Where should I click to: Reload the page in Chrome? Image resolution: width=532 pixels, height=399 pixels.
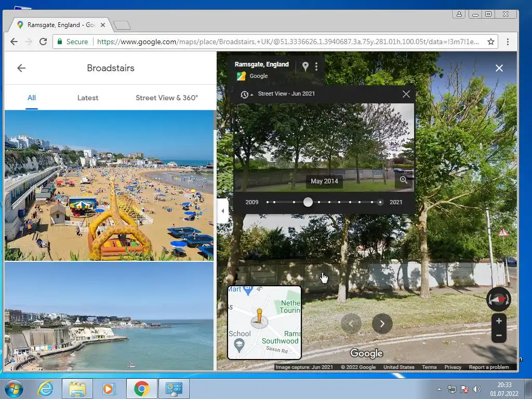click(x=43, y=42)
